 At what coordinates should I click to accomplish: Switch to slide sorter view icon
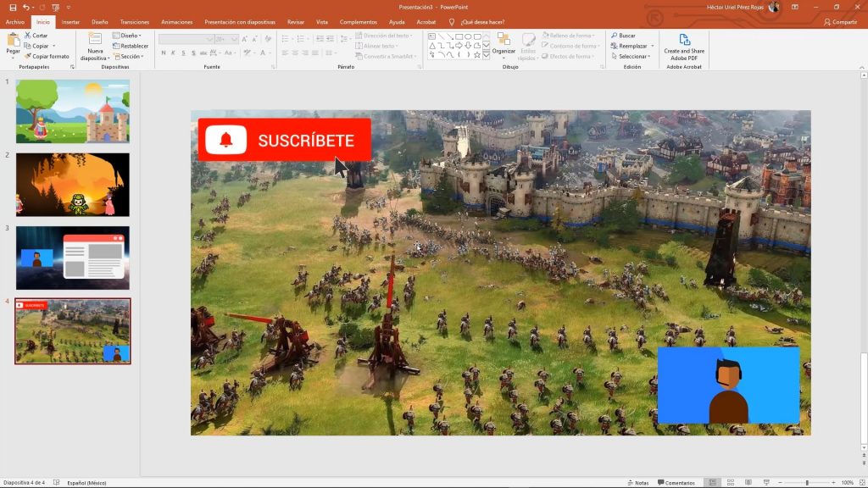pyautogui.click(x=728, y=482)
